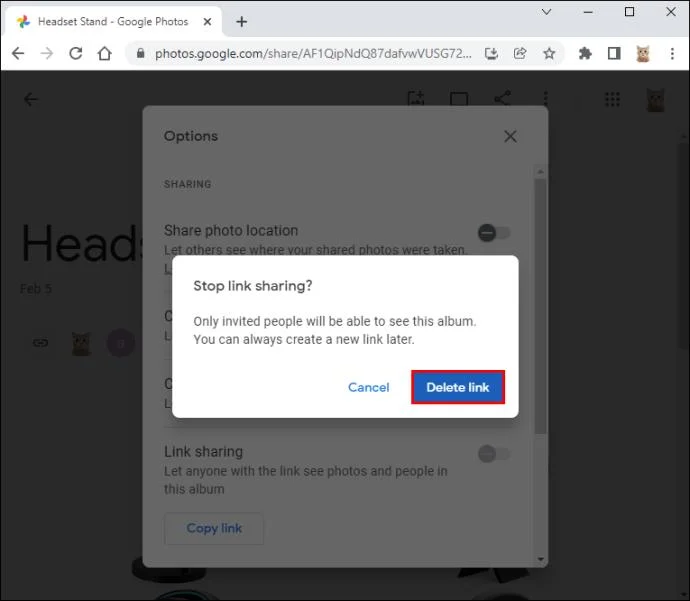Bookmark this page with the star
The image size is (690, 601).
[549, 54]
